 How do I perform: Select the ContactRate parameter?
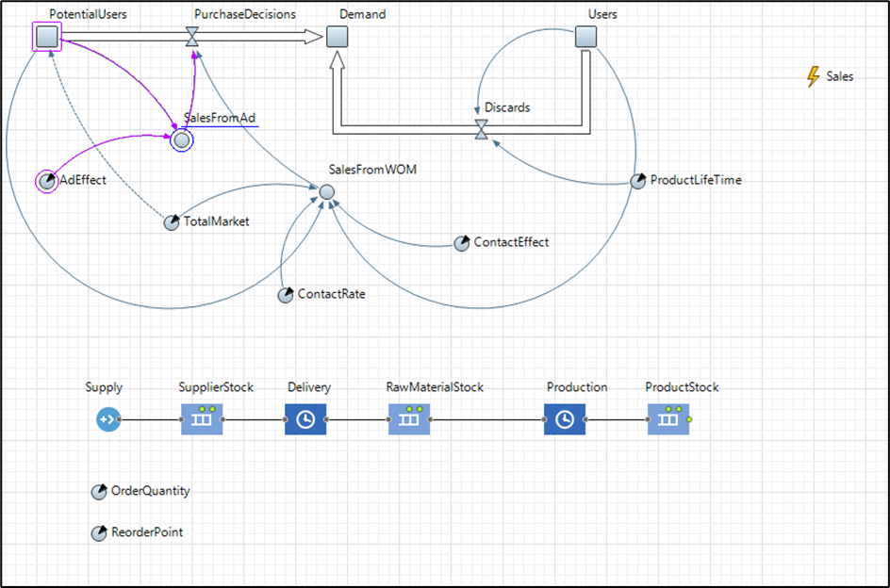285,294
